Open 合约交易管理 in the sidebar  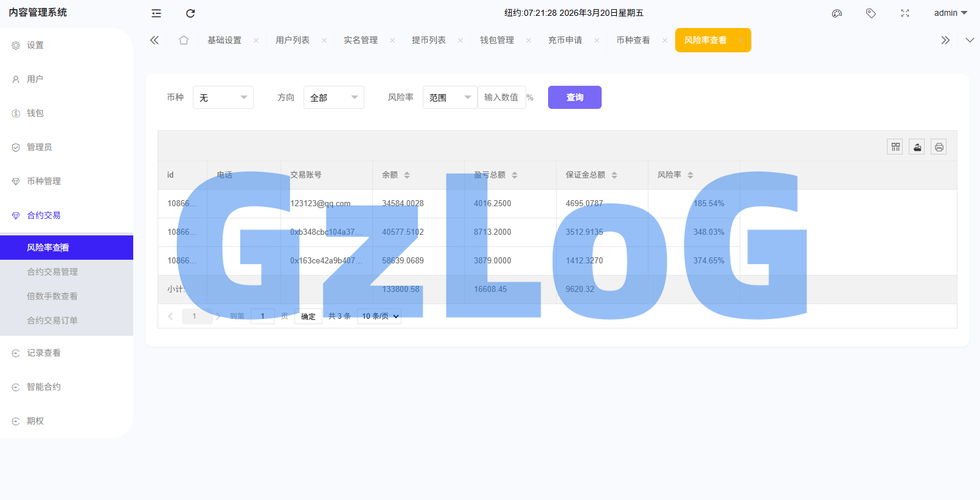pos(52,272)
